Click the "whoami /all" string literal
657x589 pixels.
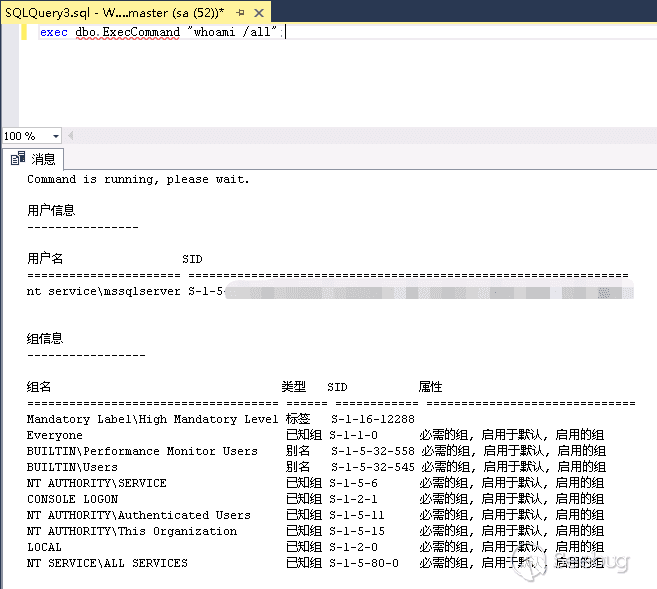click(232, 32)
